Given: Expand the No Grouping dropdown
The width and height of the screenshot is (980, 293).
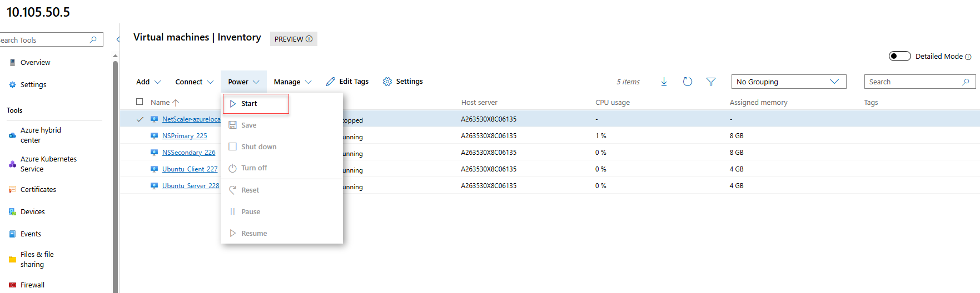Looking at the screenshot, I should pos(788,82).
